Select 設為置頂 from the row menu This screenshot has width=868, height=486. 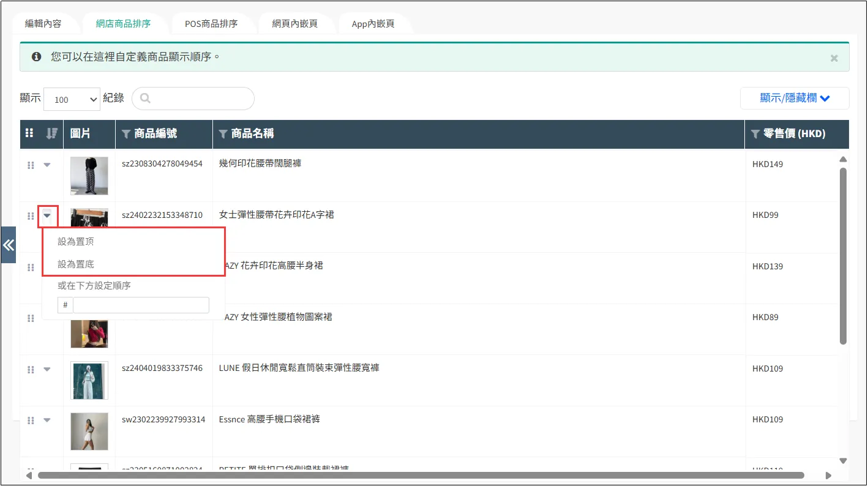click(x=76, y=242)
